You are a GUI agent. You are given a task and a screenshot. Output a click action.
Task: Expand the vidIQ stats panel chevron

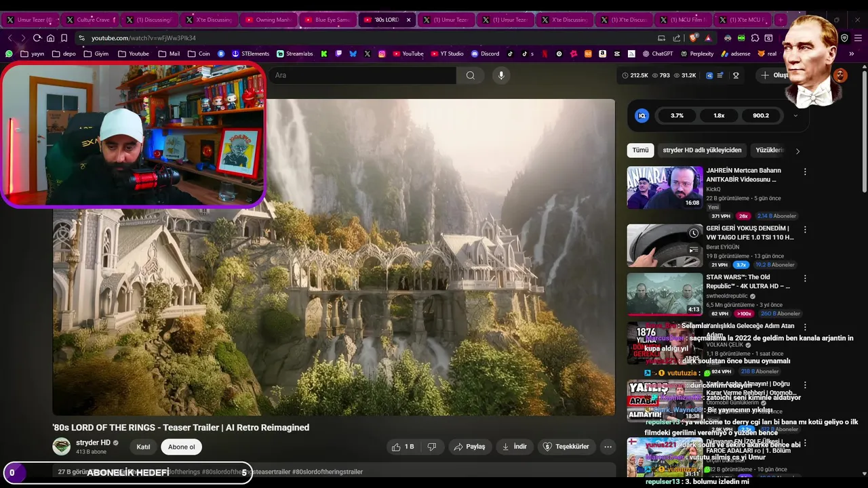pos(795,116)
